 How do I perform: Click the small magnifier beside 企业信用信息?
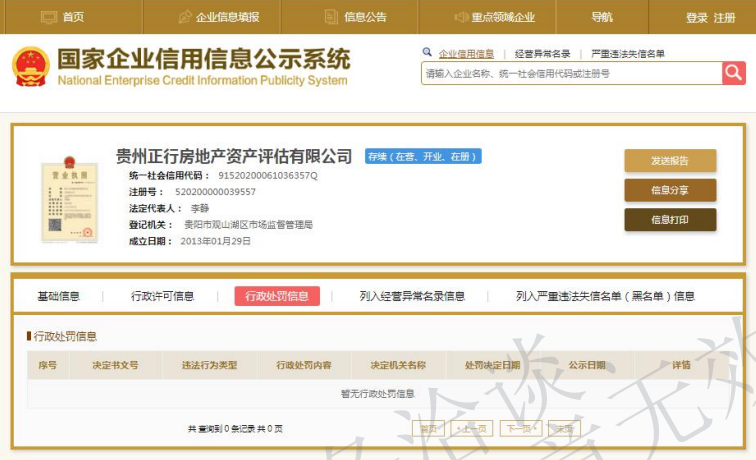coord(427,53)
